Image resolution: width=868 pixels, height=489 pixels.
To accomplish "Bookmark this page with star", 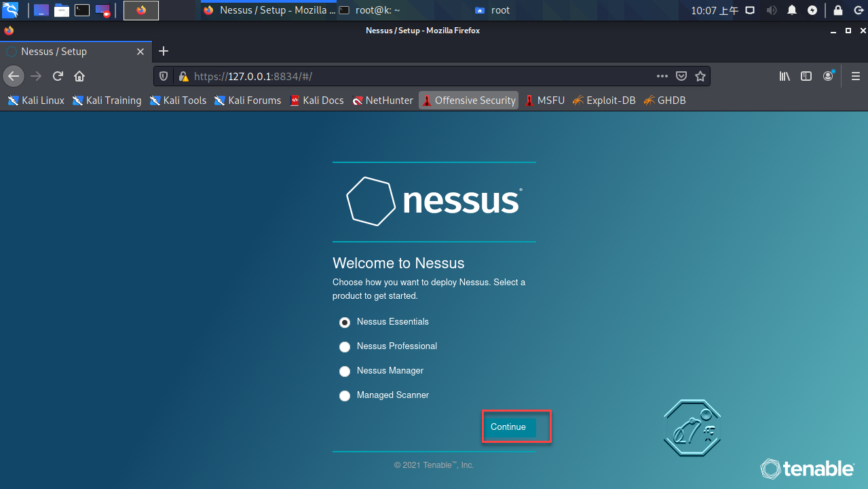I will point(700,77).
